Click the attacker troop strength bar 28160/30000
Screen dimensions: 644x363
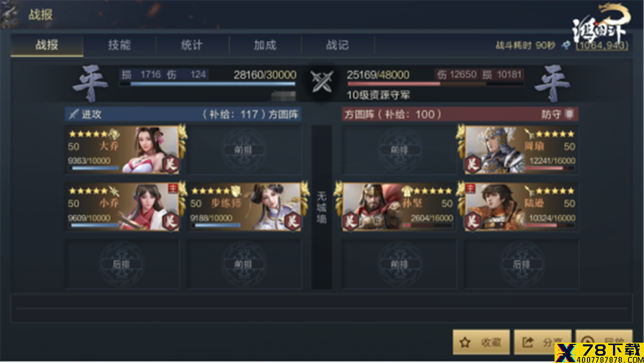click(212, 84)
